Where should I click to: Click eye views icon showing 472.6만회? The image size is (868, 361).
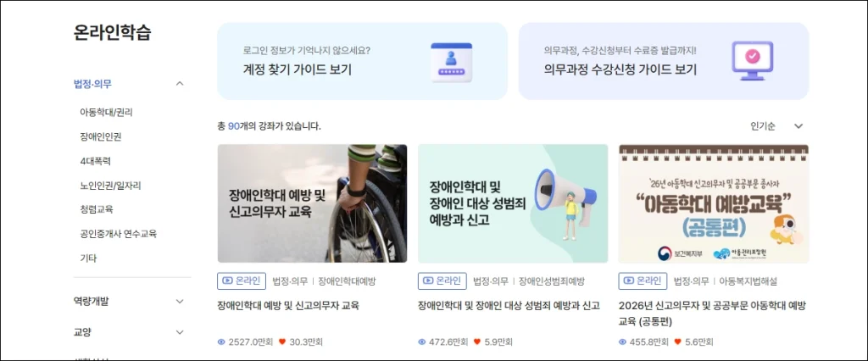coord(422,342)
